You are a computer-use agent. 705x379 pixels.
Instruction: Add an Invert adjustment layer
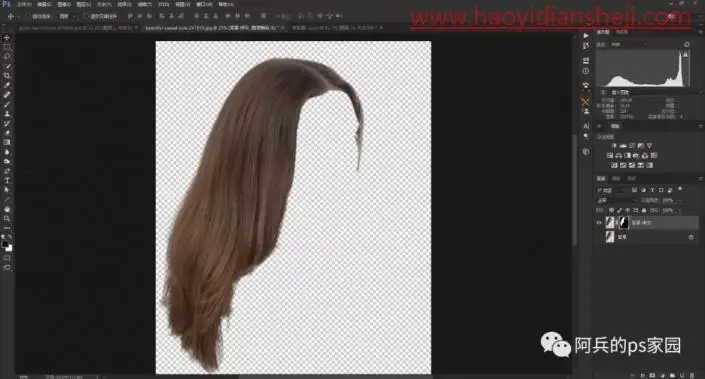tap(614, 165)
